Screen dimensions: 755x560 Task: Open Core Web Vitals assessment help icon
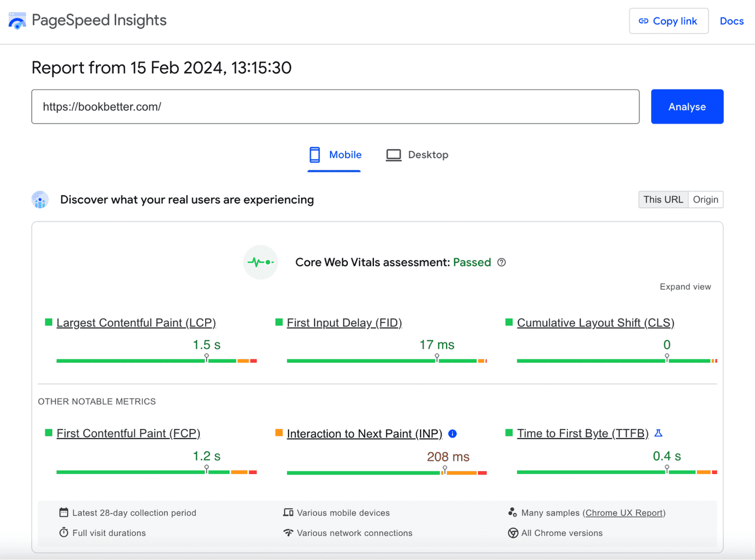point(502,262)
